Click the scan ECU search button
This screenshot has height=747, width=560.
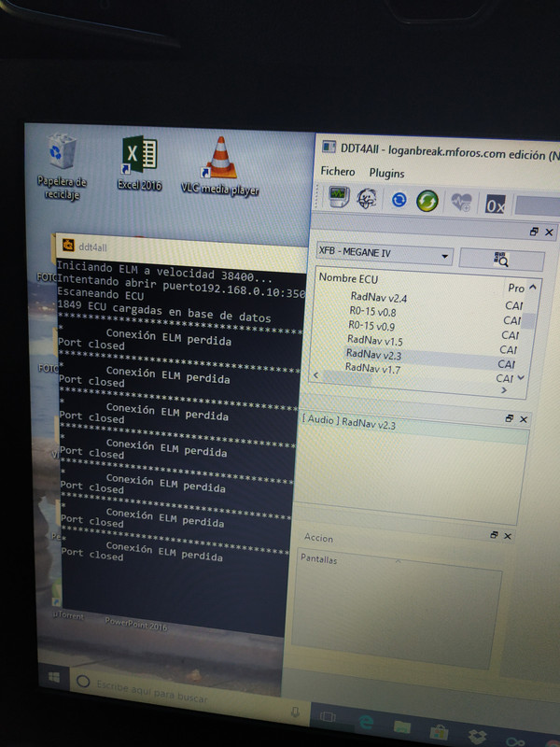501,260
